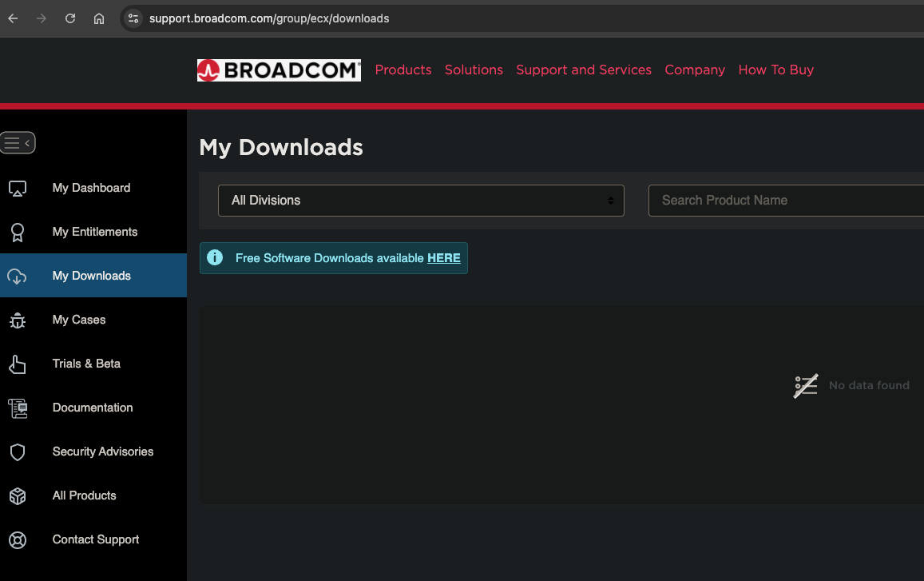
Task: Click the Documentation scroll icon
Action: point(18,408)
